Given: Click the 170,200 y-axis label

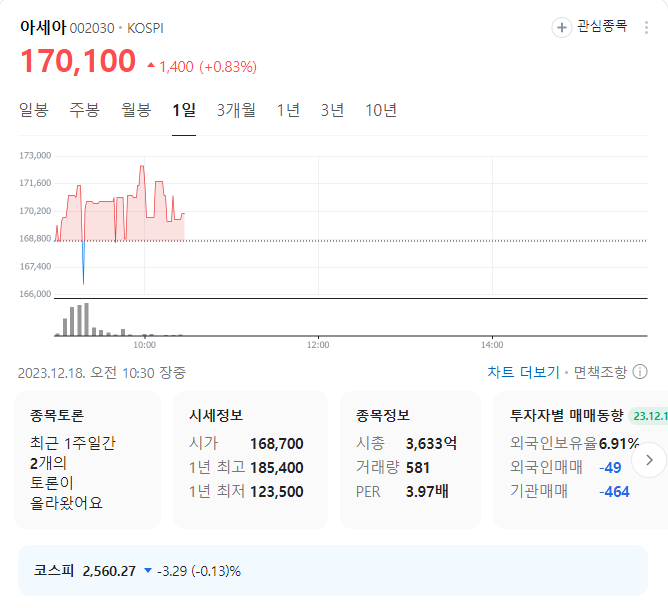Looking at the screenshot, I should pyautogui.click(x=35, y=211).
